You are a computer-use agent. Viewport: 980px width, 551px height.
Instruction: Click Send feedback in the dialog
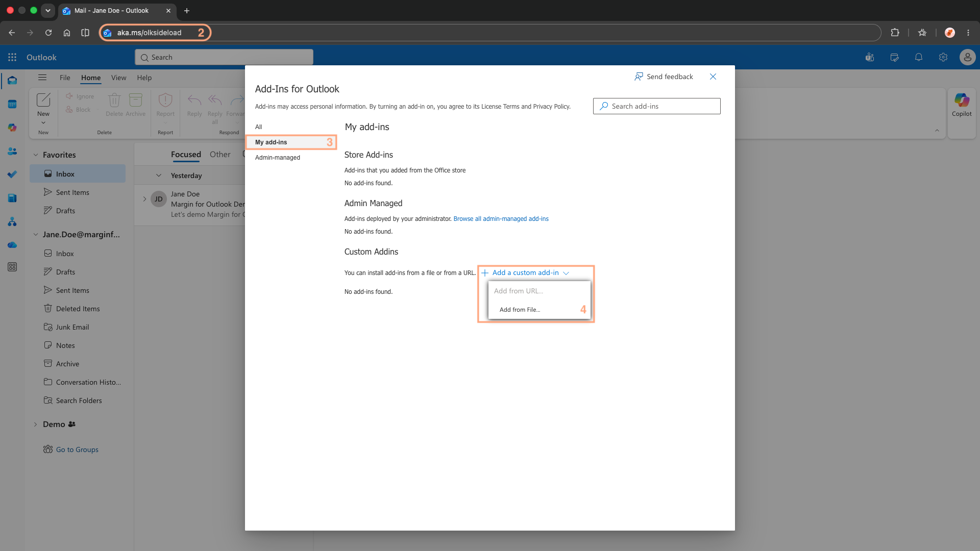pyautogui.click(x=664, y=77)
